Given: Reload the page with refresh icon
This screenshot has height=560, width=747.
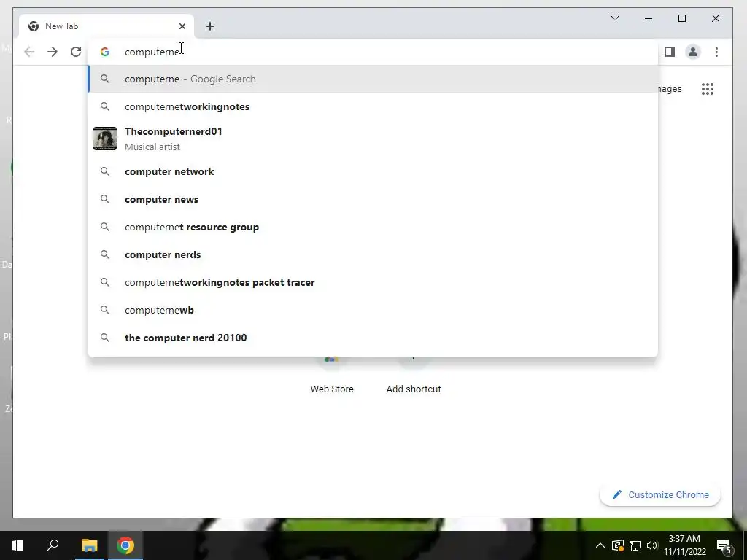Looking at the screenshot, I should click(x=76, y=52).
